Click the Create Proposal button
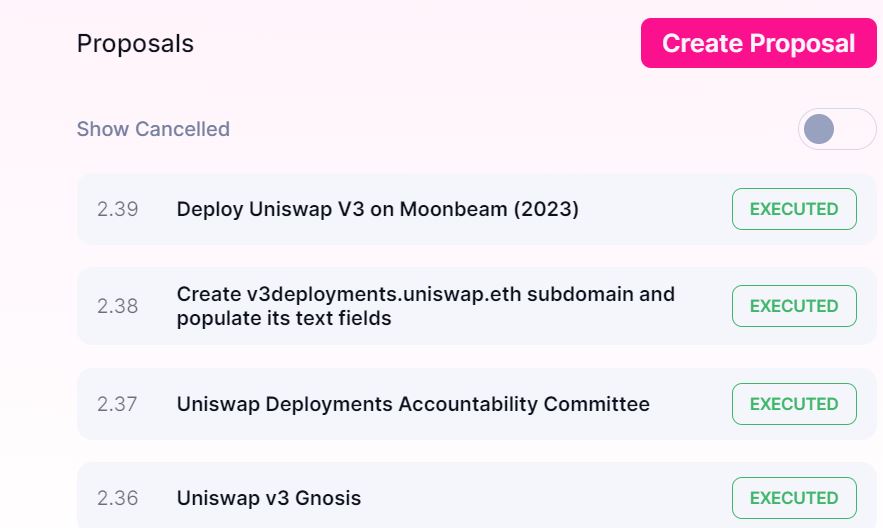This screenshot has width=883, height=528. pyautogui.click(x=758, y=44)
